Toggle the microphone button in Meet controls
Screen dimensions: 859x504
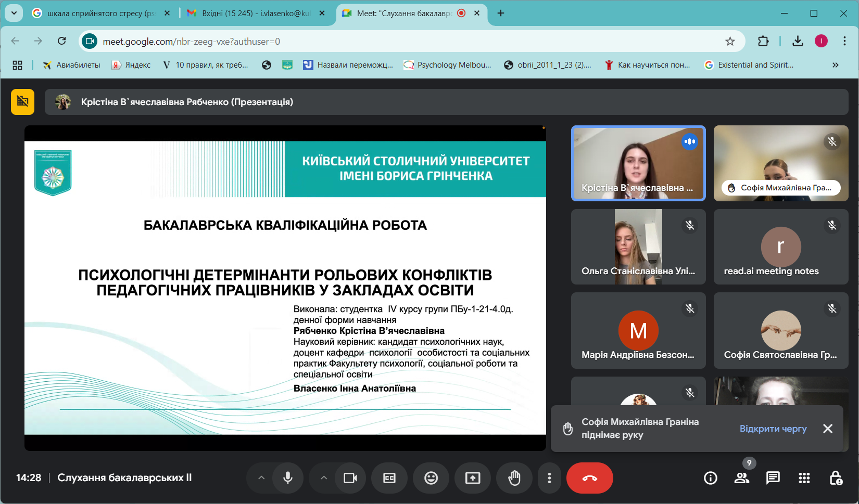click(x=287, y=478)
